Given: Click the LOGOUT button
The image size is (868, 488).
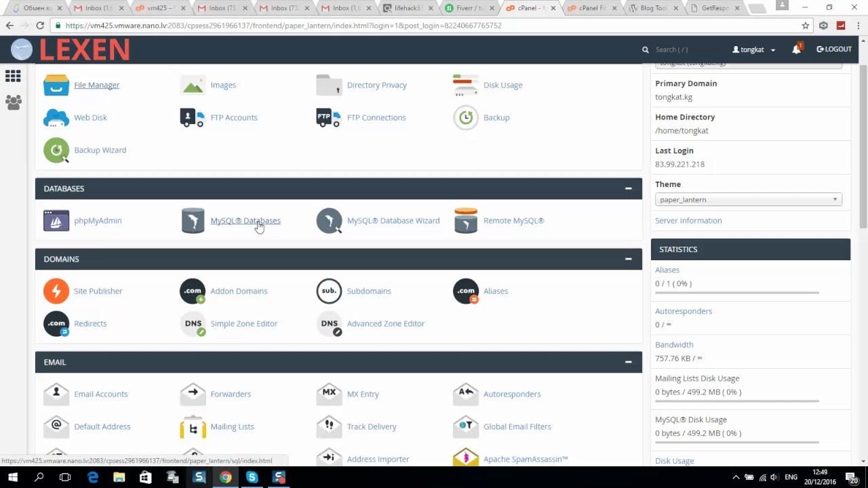Looking at the screenshot, I should (x=834, y=49).
